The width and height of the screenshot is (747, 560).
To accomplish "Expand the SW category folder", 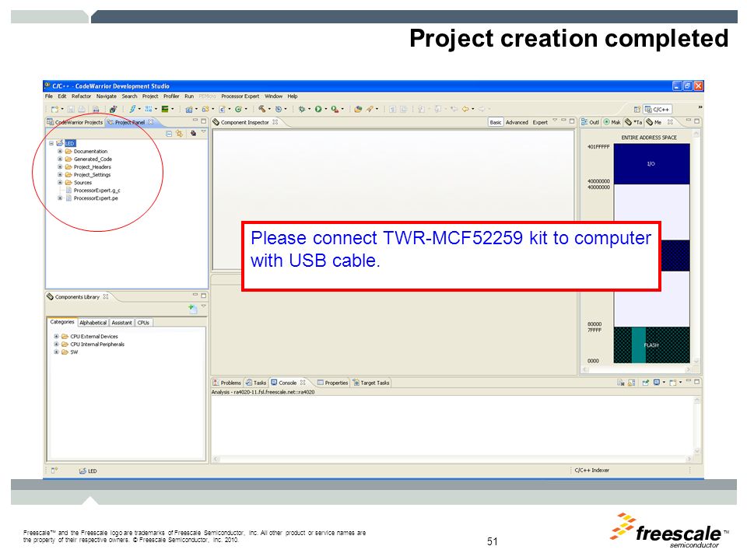I will click(56, 352).
